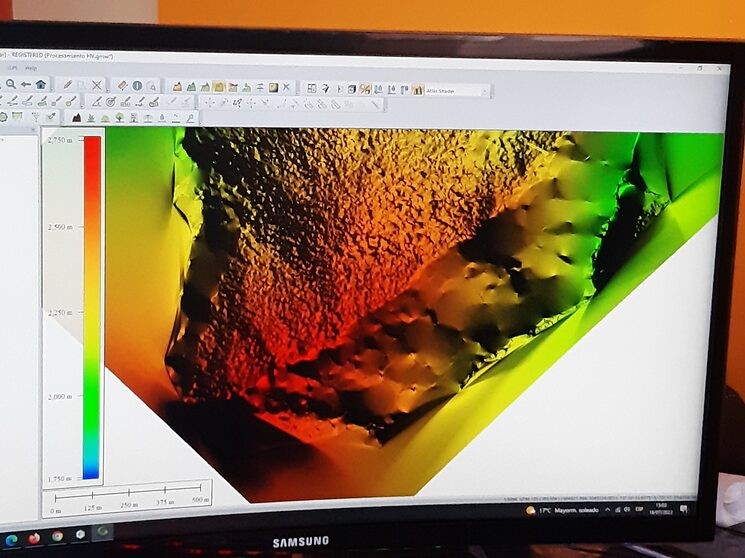Toggle the hill shading icon beside shader dropdown
745x558 pixels.
click(417, 90)
